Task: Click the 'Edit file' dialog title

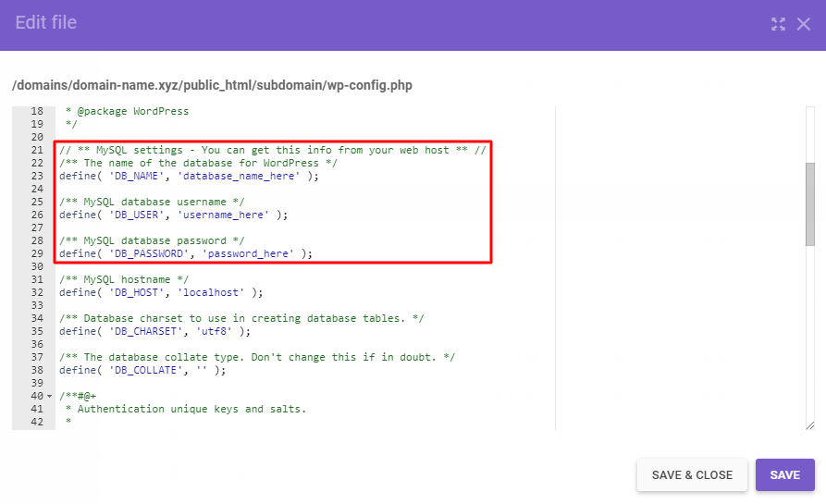Action: (x=46, y=22)
